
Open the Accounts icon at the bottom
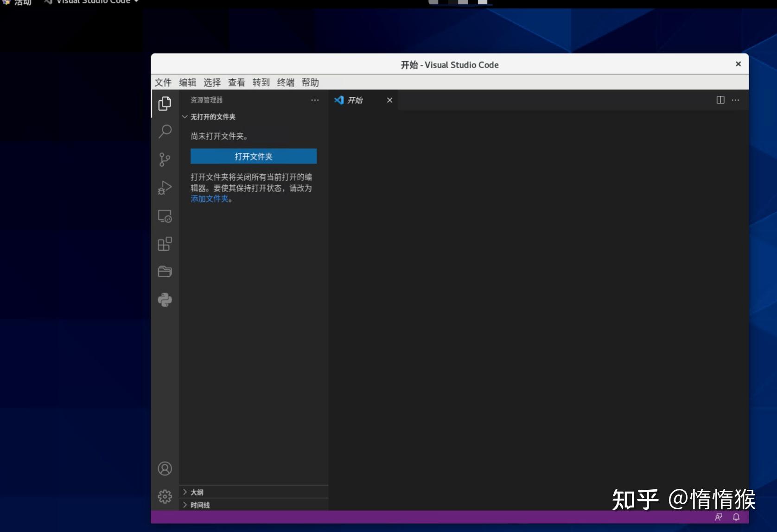[x=165, y=469]
